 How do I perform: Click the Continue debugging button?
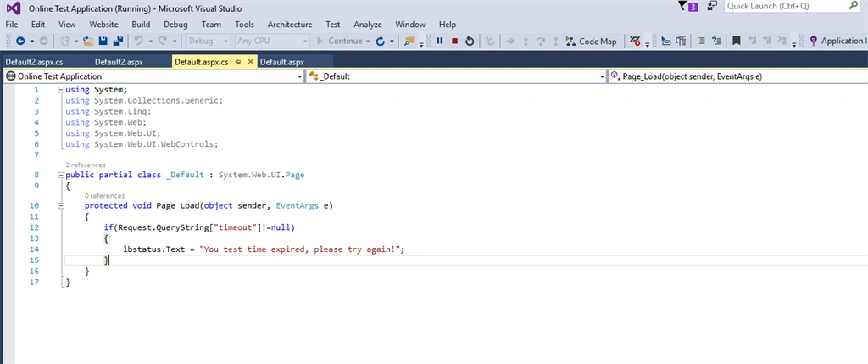click(x=339, y=41)
